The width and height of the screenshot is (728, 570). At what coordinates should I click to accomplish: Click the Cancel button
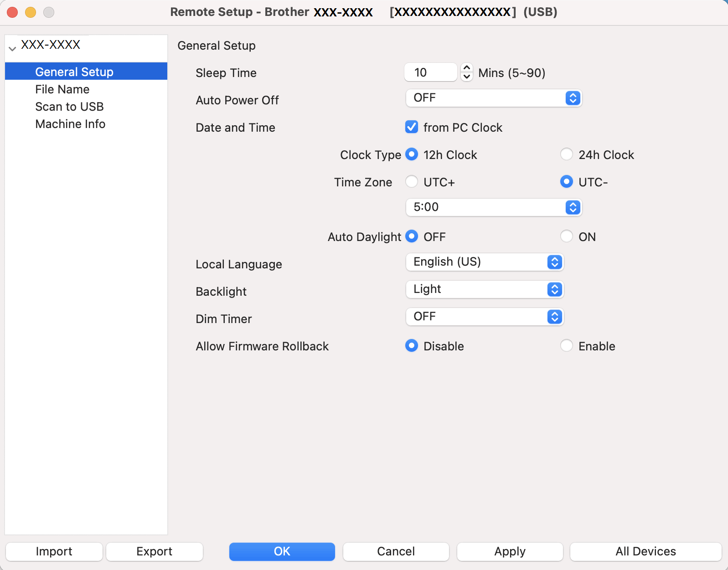pos(396,551)
